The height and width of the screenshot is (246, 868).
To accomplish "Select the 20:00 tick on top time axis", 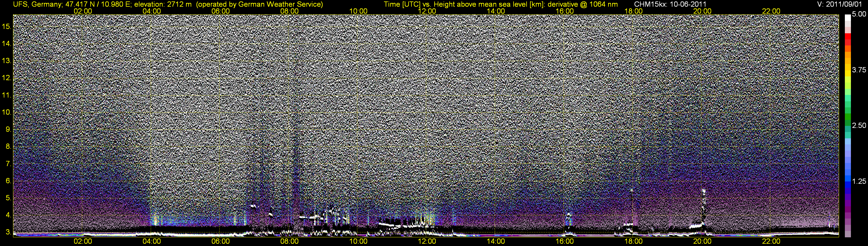I will 702,11.
